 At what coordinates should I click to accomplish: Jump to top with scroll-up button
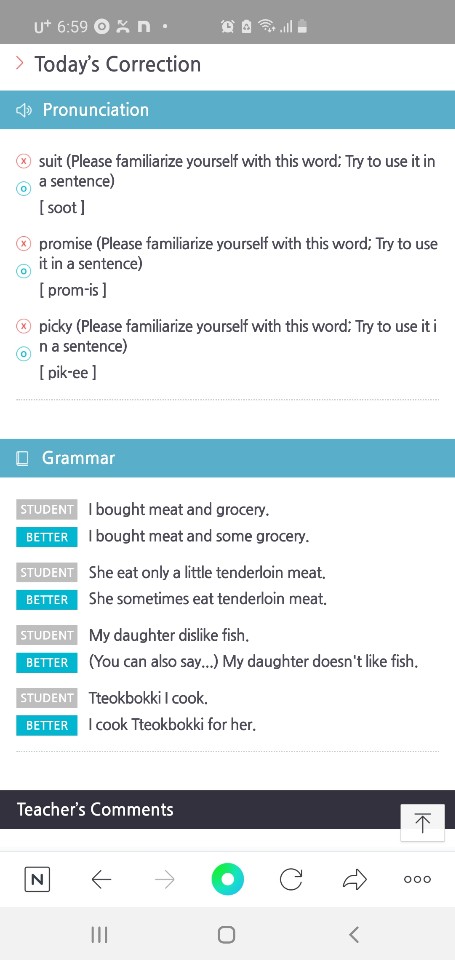point(423,823)
